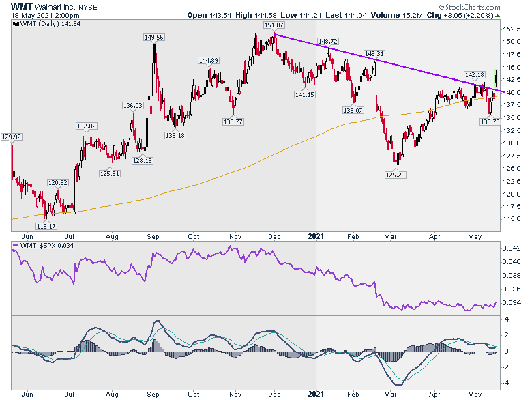Click the candlestick icon beside WMT legend
The width and height of the screenshot is (532, 400).
tap(16, 24)
